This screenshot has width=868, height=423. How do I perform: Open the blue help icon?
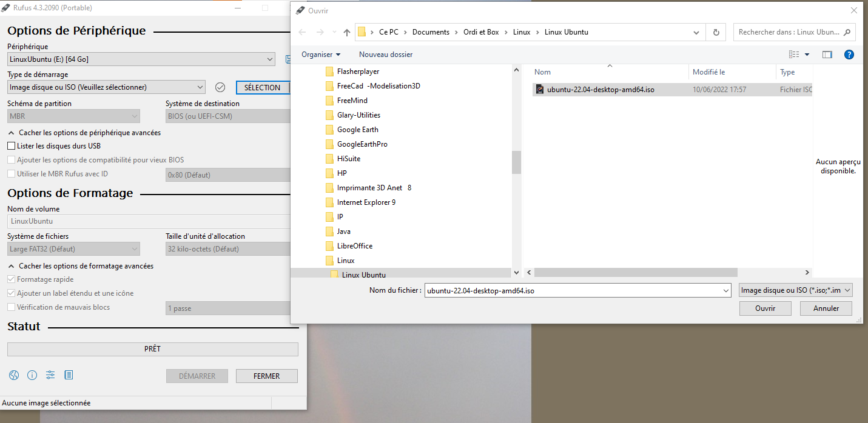click(x=849, y=55)
